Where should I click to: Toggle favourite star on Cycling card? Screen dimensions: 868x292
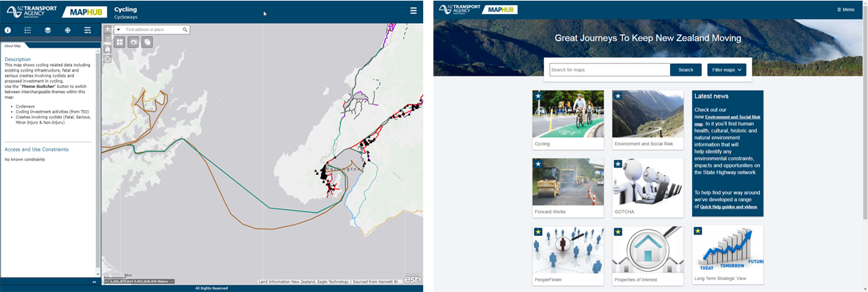coord(538,96)
